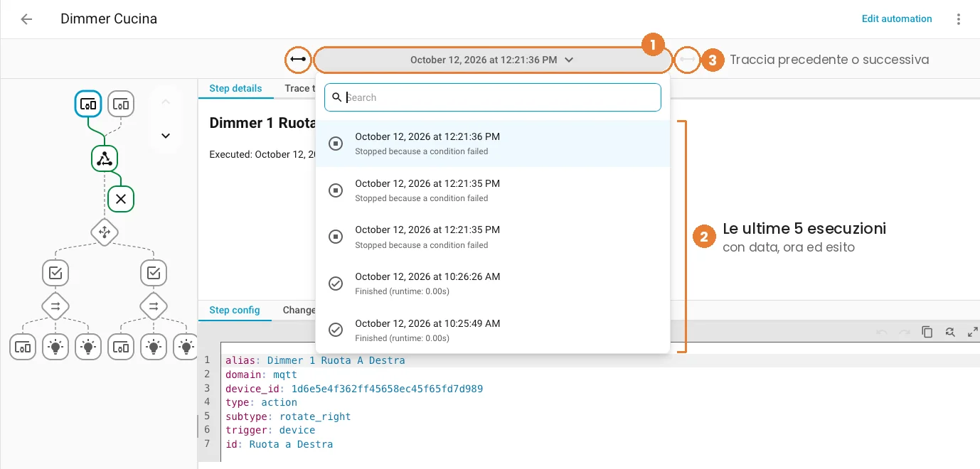The image size is (980, 469).
Task: Expand the down chevron beside trigger nodes
Action: (166, 136)
